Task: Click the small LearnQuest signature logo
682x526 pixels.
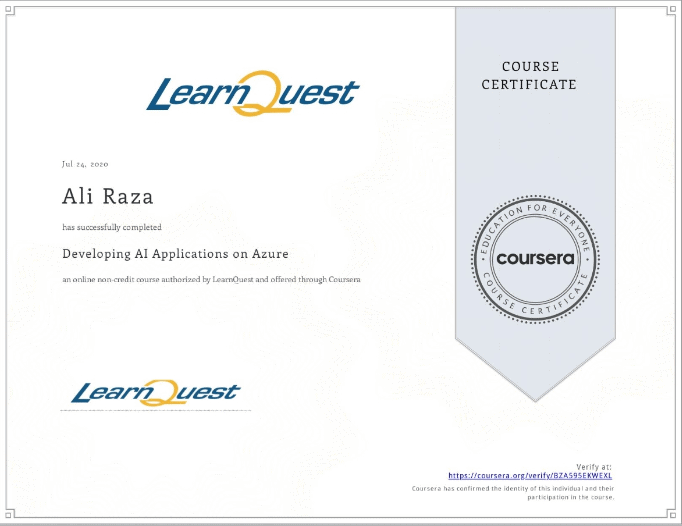Action: [x=156, y=392]
